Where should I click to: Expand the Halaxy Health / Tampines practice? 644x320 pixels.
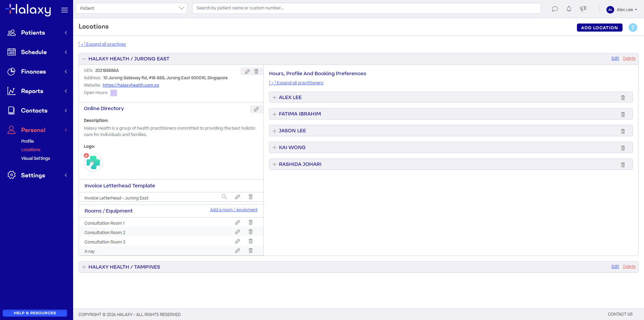[84, 267]
